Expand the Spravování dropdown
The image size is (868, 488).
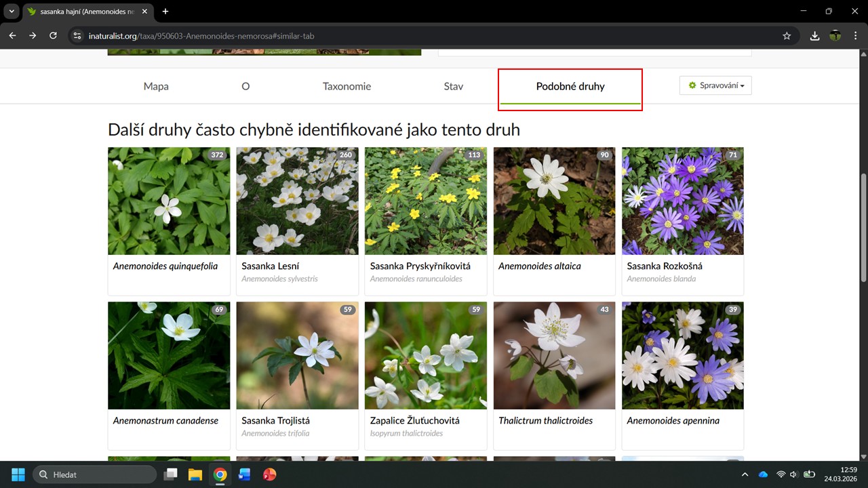[x=715, y=85]
